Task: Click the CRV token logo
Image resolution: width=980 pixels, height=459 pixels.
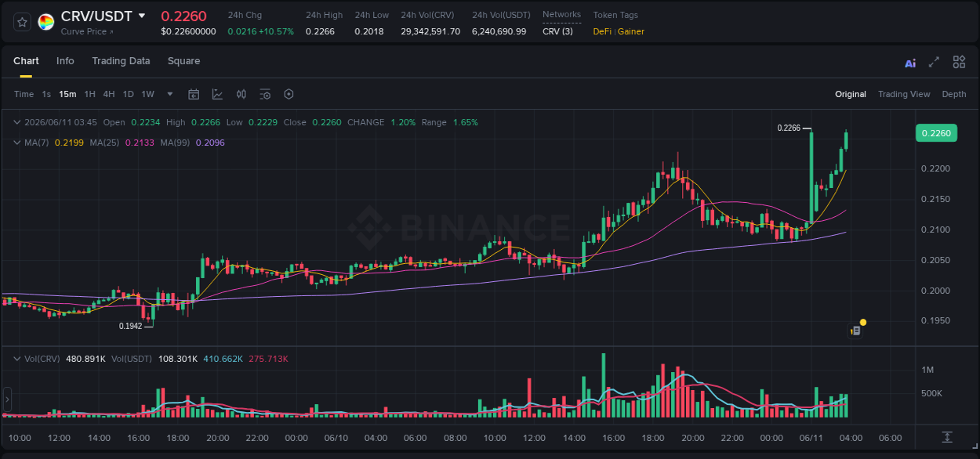Action: pos(46,22)
